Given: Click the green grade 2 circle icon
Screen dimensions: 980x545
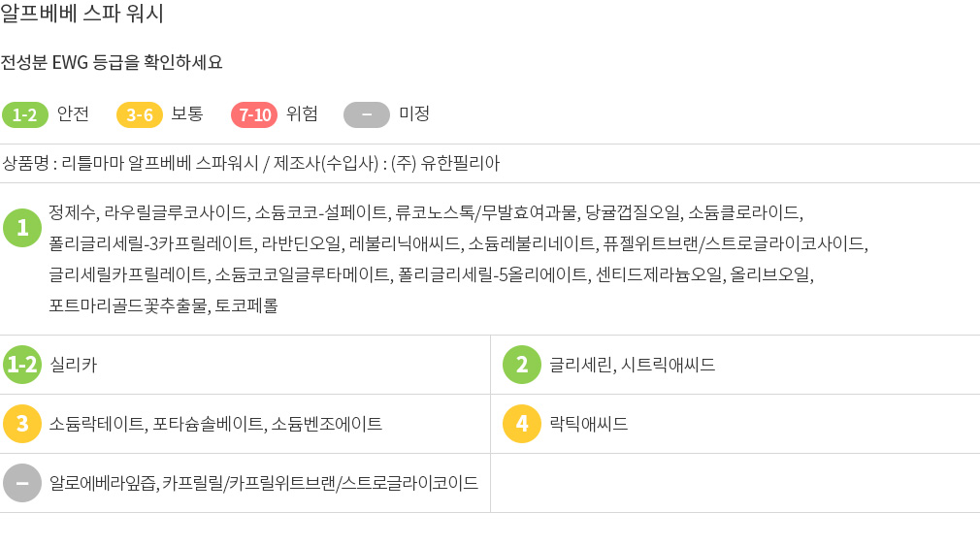Looking at the screenshot, I should tap(522, 365).
